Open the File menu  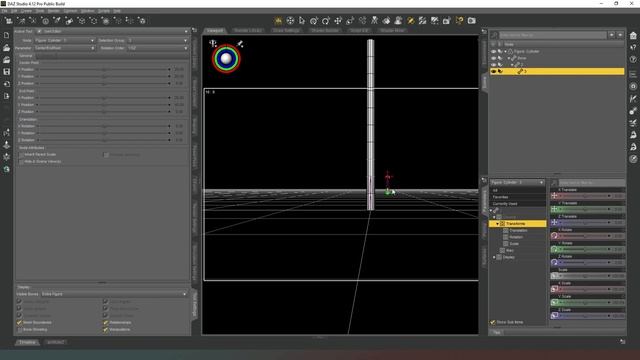click(4, 11)
